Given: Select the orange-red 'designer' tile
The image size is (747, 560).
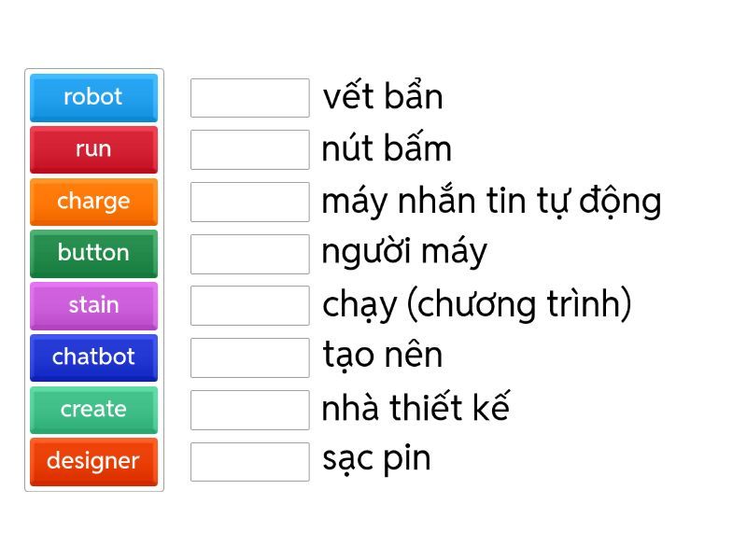Looking at the screenshot, I should click(93, 461).
